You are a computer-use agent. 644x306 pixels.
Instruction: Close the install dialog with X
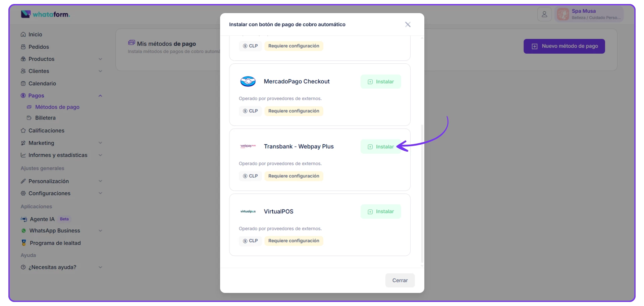[x=408, y=24]
